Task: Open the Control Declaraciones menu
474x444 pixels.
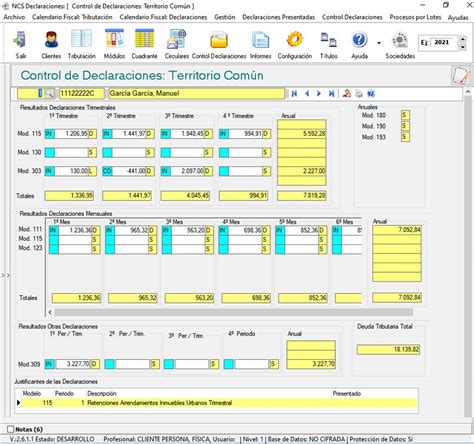Action: (x=352, y=17)
